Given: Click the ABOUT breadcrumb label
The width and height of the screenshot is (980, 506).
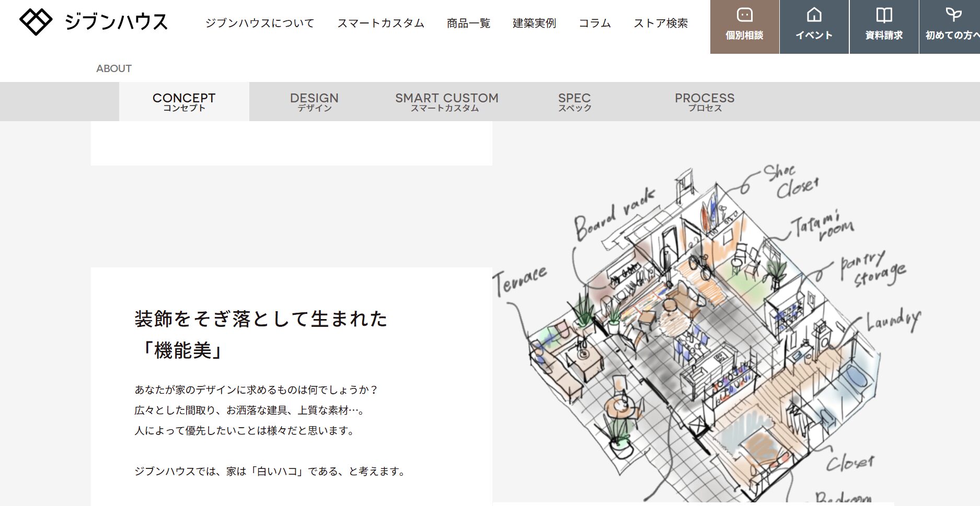Looking at the screenshot, I should click(x=114, y=68).
